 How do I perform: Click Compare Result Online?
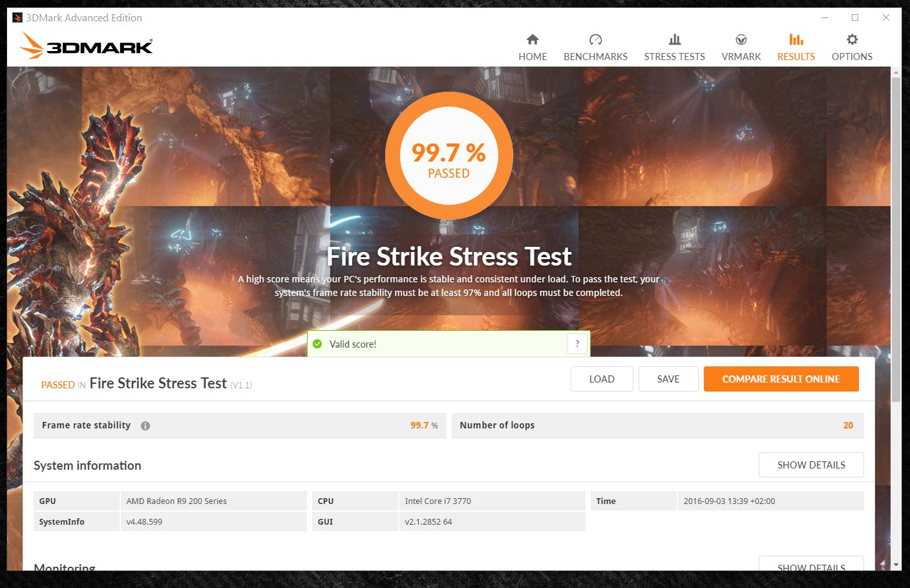pyautogui.click(x=781, y=379)
